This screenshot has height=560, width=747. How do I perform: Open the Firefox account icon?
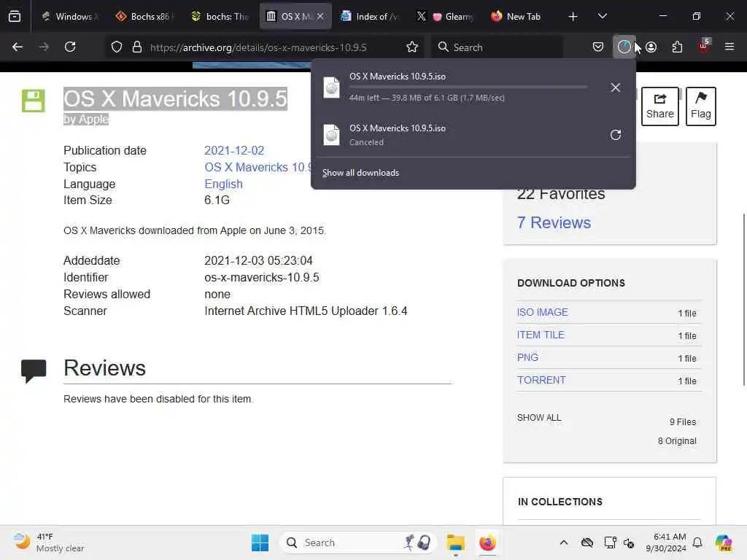point(651,47)
